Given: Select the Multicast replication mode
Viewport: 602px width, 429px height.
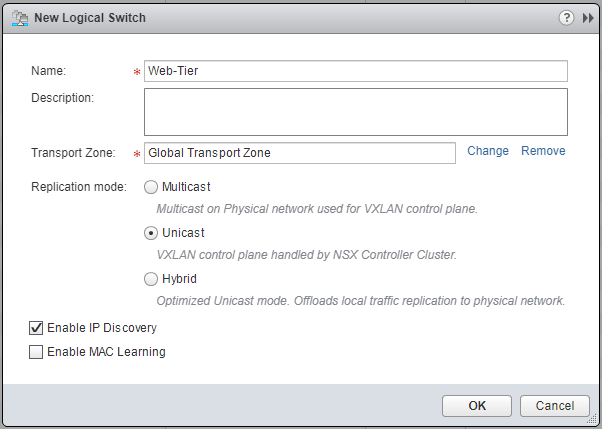Looking at the screenshot, I should [x=151, y=186].
